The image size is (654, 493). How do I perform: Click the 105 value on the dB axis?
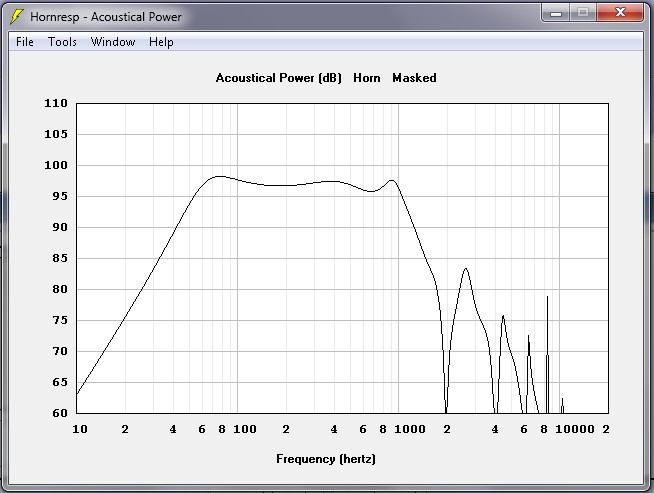pyautogui.click(x=56, y=134)
